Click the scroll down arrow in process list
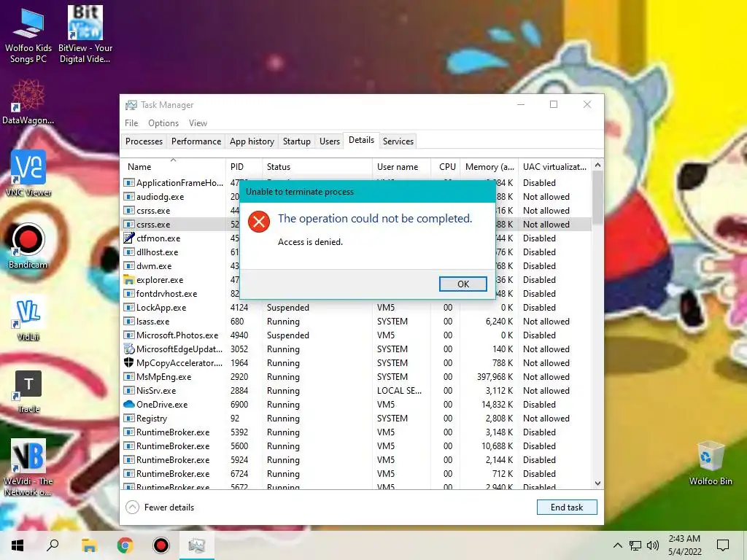The width and height of the screenshot is (747, 560). coord(597,483)
